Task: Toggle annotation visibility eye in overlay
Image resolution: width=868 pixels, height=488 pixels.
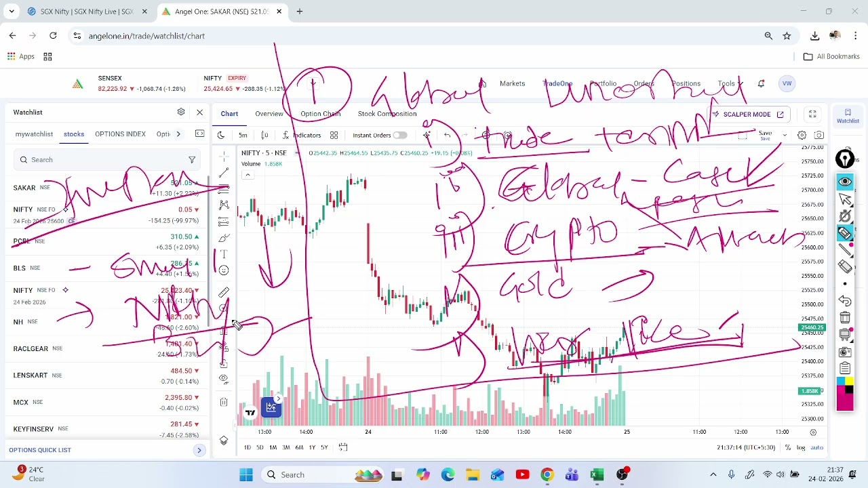Action: [845, 182]
